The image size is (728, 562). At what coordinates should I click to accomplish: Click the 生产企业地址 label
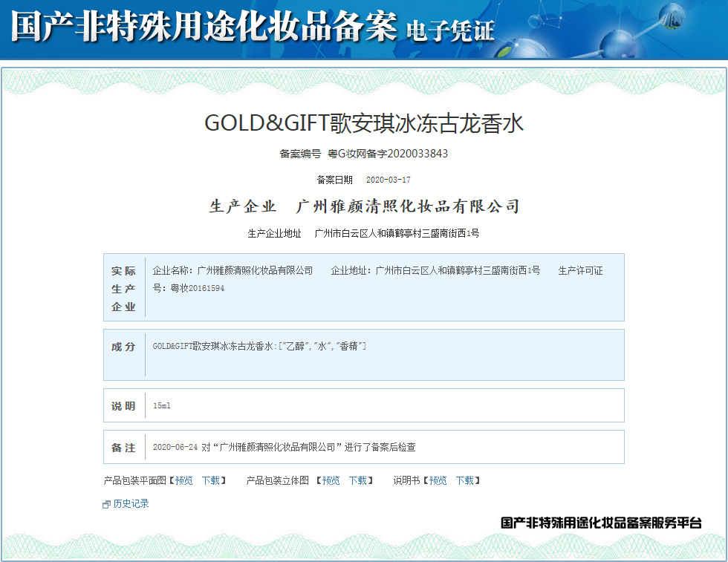tap(274, 233)
